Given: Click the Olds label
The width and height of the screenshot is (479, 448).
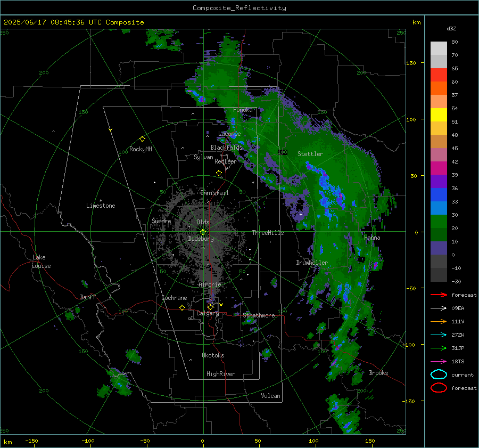Looking at the screenshot, I should coord(203,222).
